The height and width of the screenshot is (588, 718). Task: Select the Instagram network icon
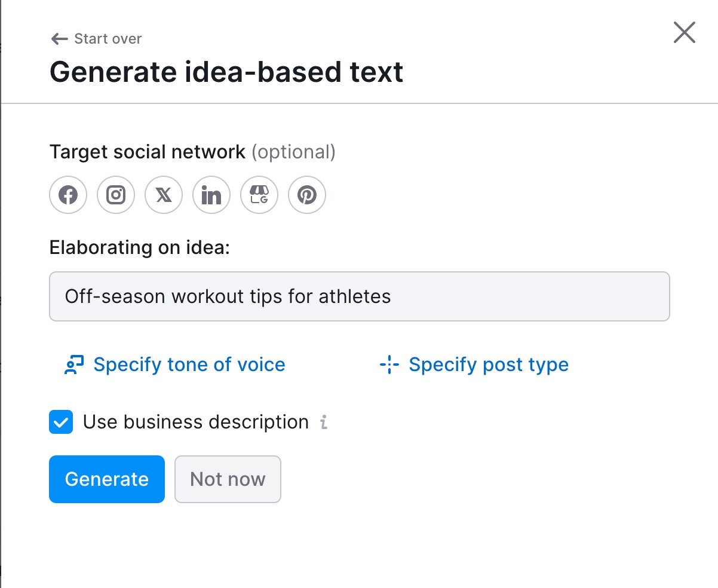coord(115,195)
